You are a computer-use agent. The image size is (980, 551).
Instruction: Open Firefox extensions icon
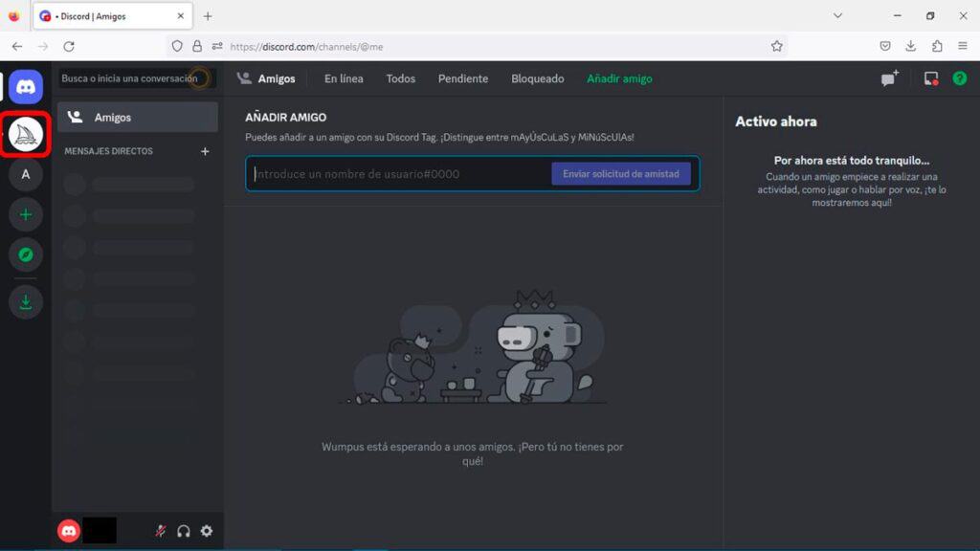pos(937,46)
